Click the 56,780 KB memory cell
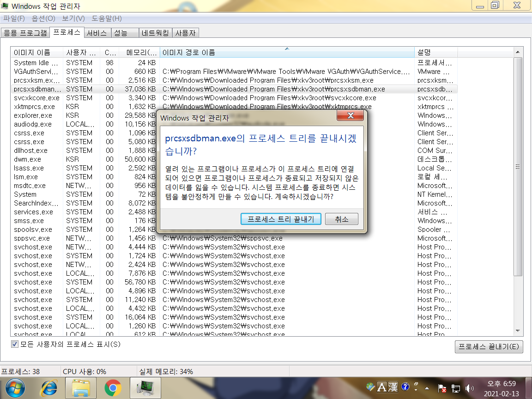 click(x=140, y=282)
